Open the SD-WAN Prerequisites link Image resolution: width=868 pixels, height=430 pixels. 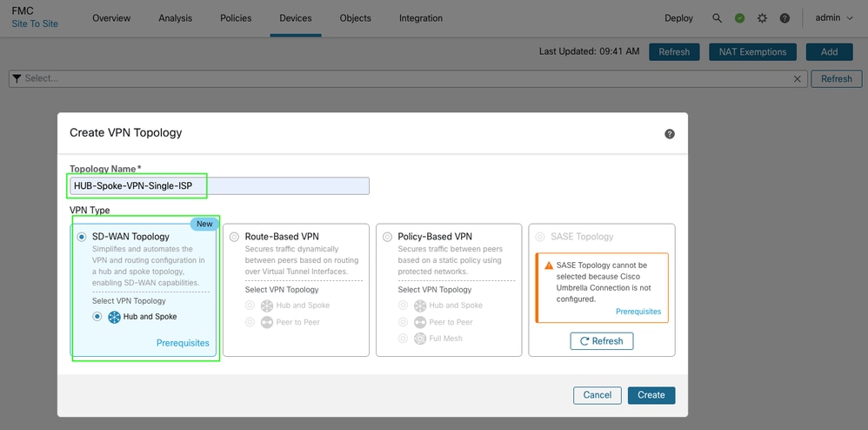(183, 343)
